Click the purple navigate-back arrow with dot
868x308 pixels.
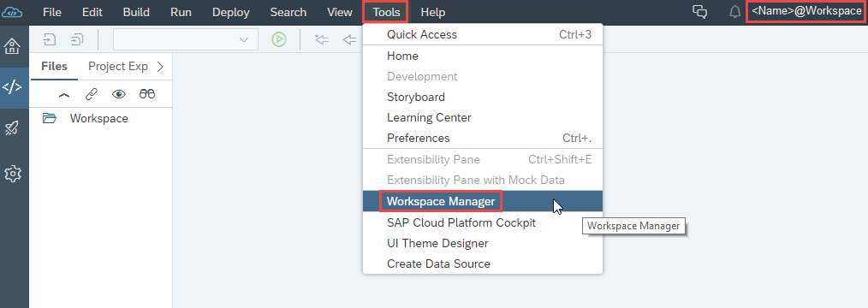click(x=322, y=39)
